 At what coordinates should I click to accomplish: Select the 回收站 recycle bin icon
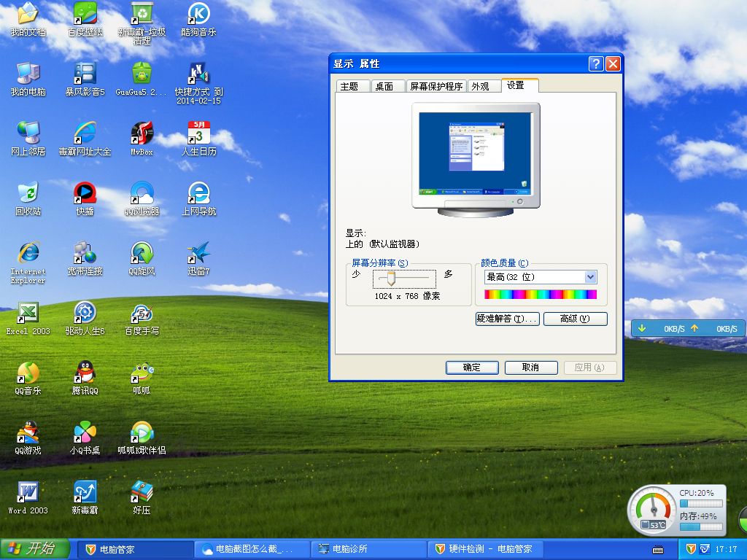(x=28, y=198)
